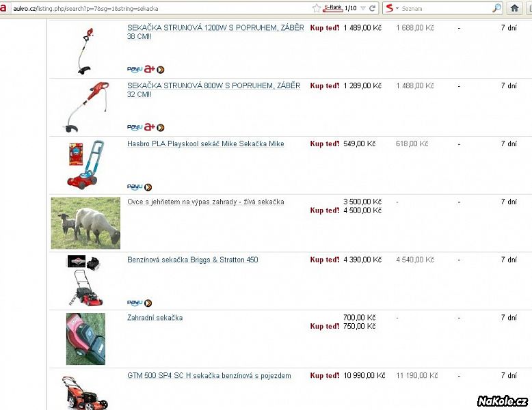Click the PayU logo under Briggs & Stratton listing

(x=134, y=303)
